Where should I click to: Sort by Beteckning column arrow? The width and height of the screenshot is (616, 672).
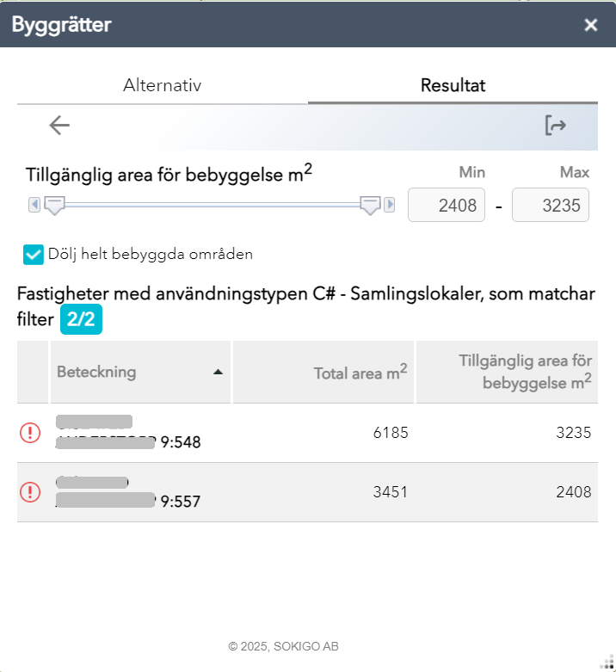click(218, 372)
